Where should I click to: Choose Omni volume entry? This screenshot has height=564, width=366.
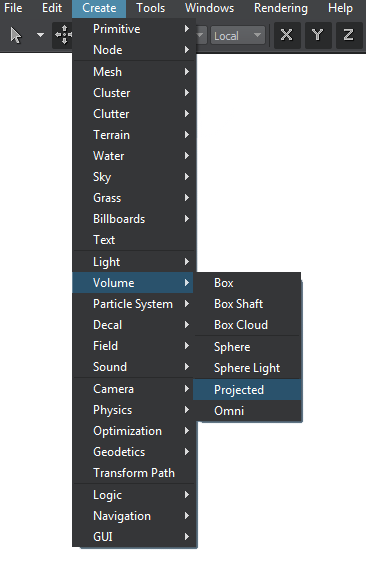tap(247, 410)
